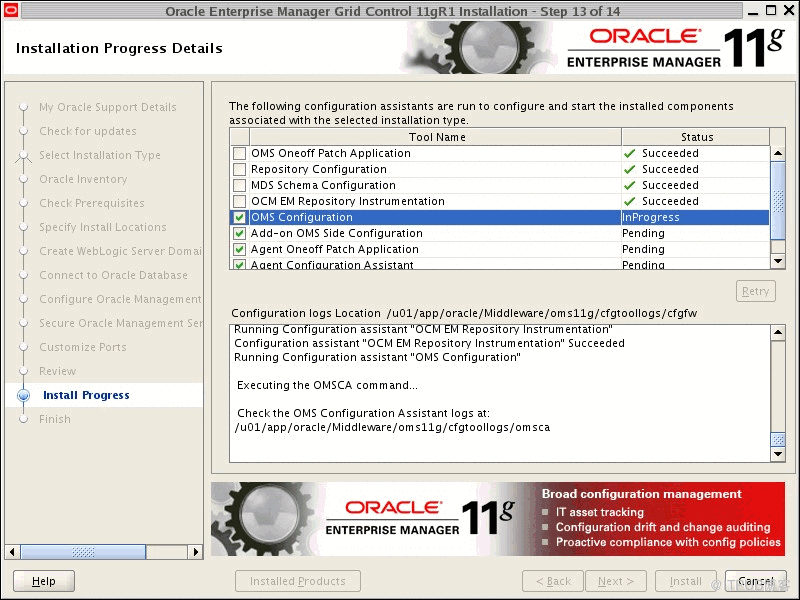Select the Connect to Oracle Database step

113,276
